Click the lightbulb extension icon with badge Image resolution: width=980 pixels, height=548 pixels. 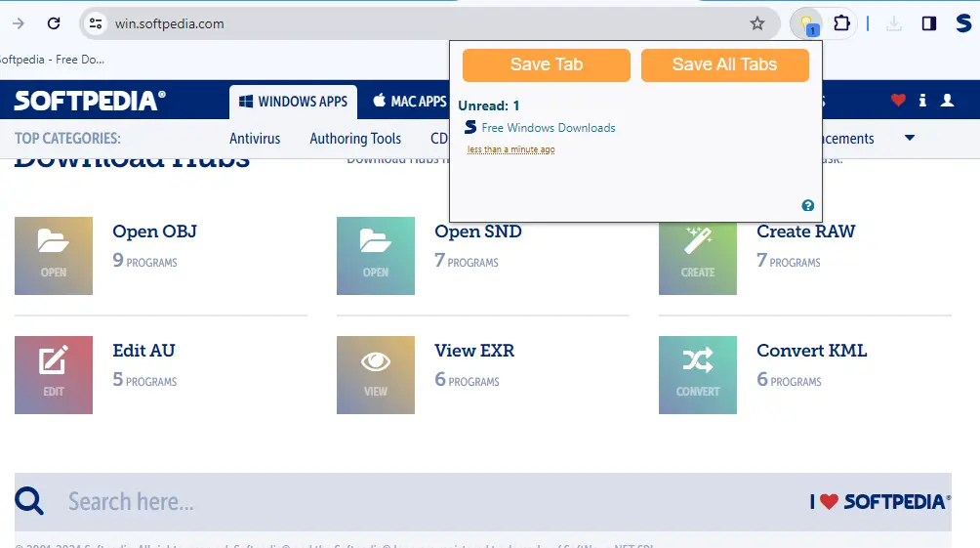[x=806, y=23]
